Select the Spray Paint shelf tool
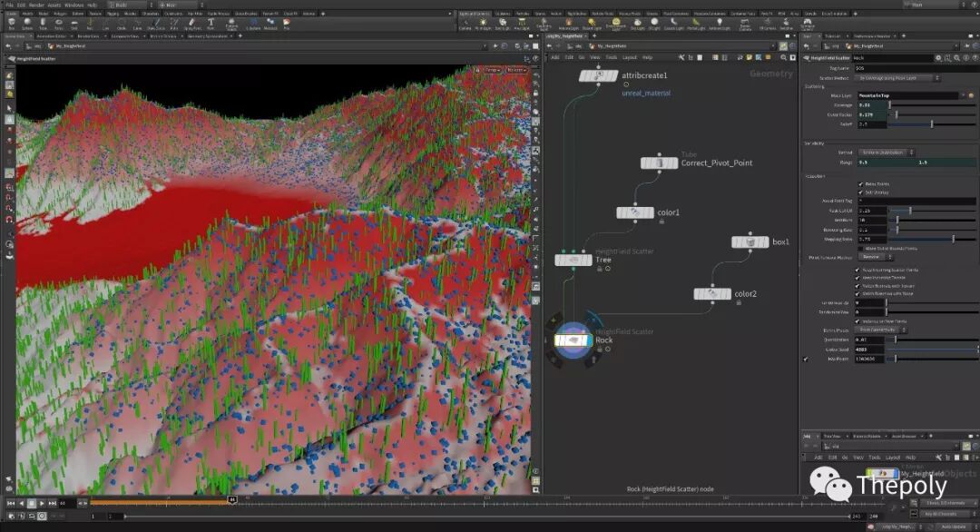 tap(192, 24)
